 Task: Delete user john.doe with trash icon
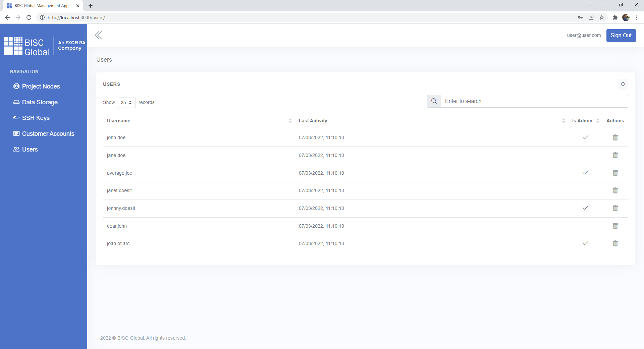coord(615,137)
